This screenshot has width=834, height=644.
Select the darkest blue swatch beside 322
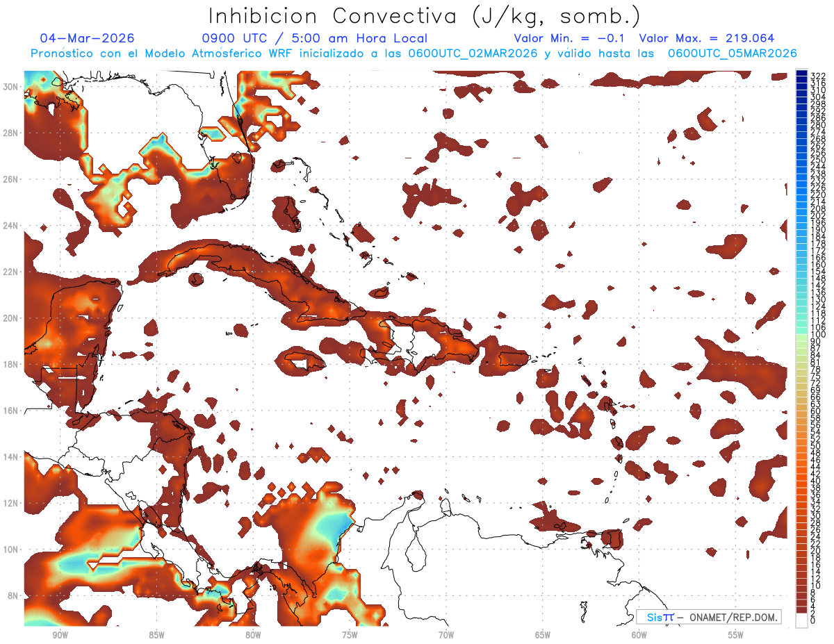coord(801,73)
